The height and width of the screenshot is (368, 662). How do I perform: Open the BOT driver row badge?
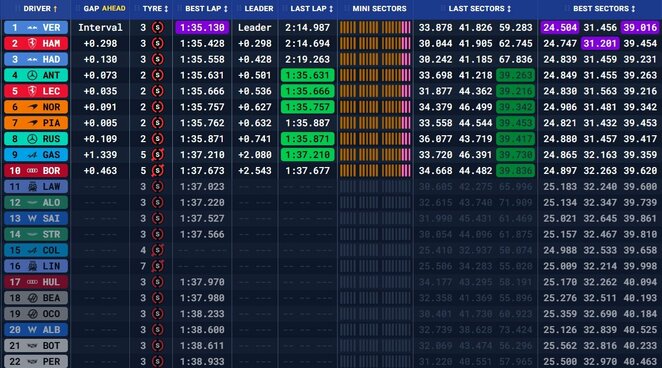click(x=36, y=346)
